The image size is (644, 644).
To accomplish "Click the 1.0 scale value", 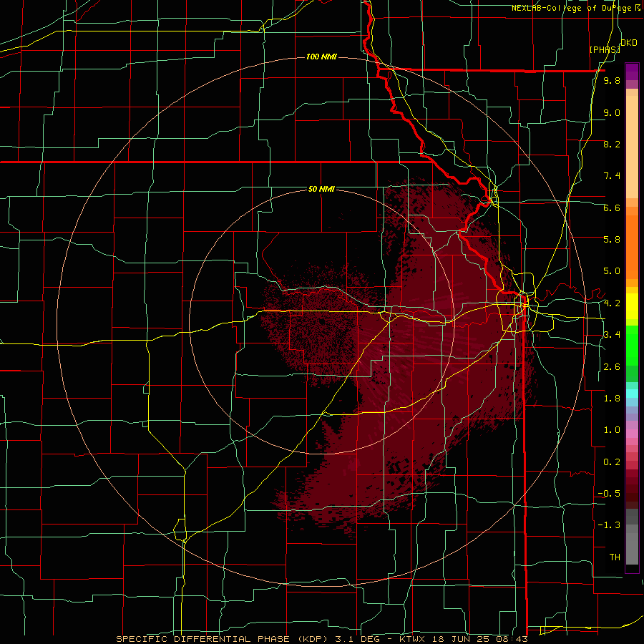I will pyautogui.click(x=612, y=430).
